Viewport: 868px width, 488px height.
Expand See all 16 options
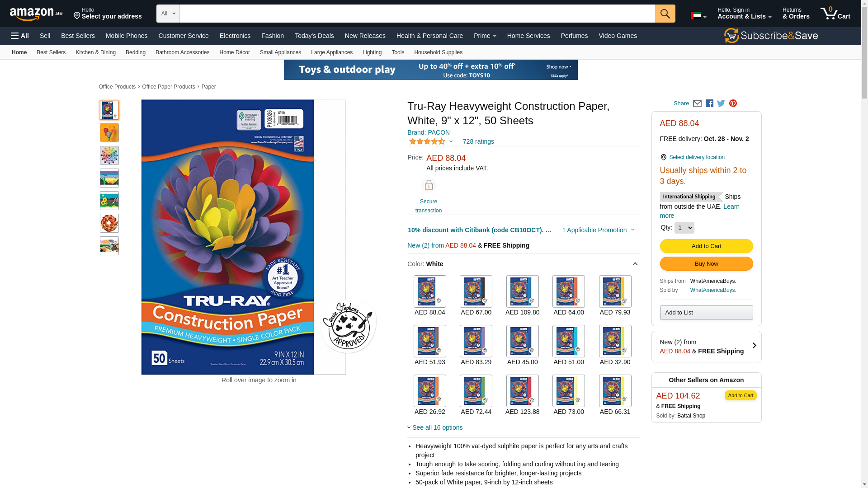point(435,427)
